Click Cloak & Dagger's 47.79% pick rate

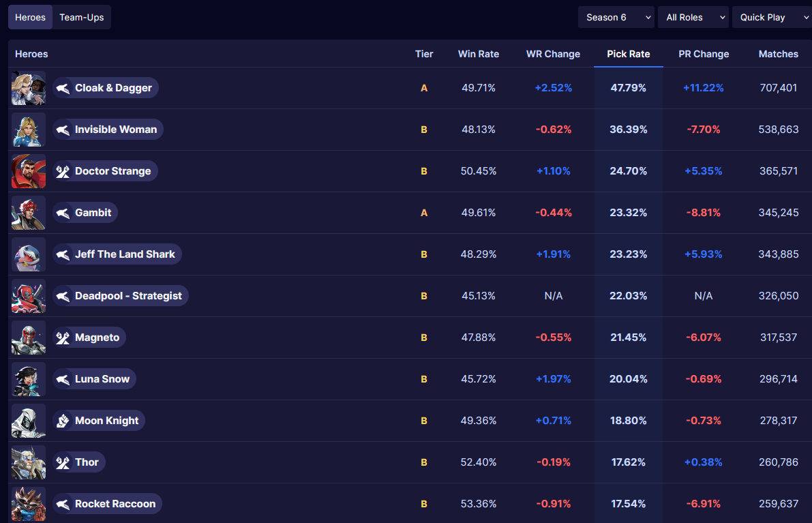628,88
